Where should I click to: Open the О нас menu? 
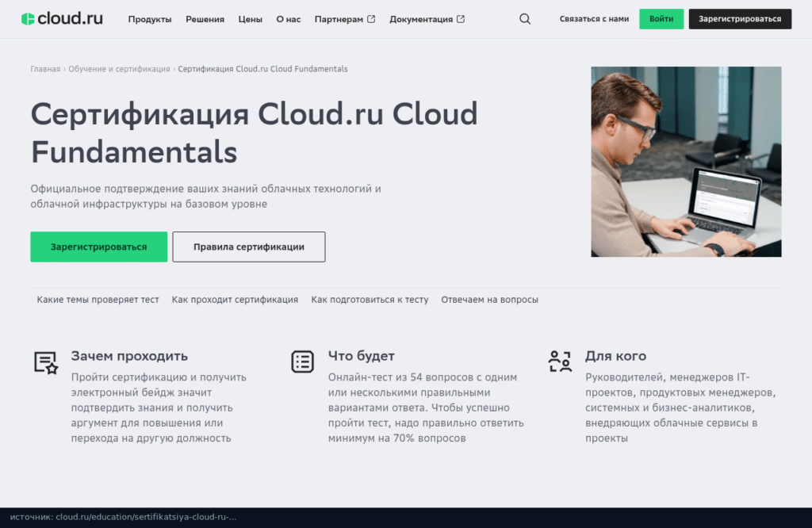coord(289,19)
